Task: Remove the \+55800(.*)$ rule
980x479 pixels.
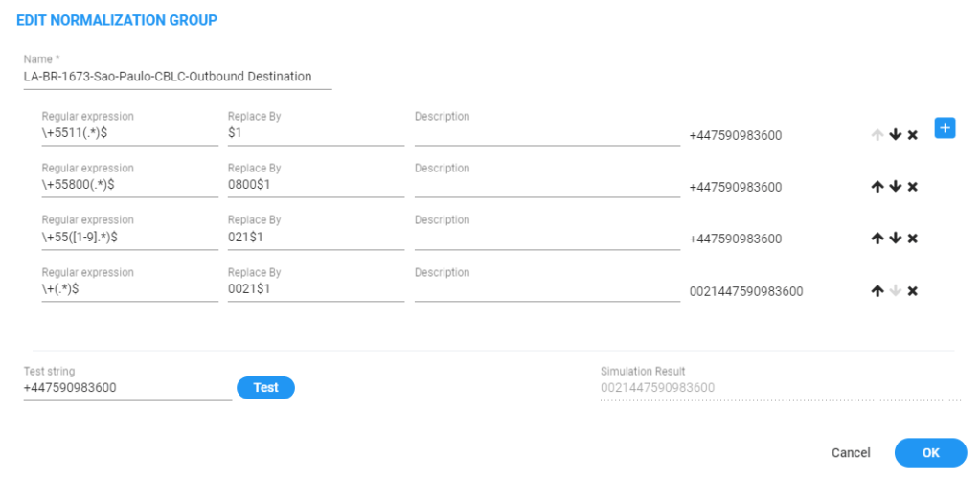Action: pos(913,187)
